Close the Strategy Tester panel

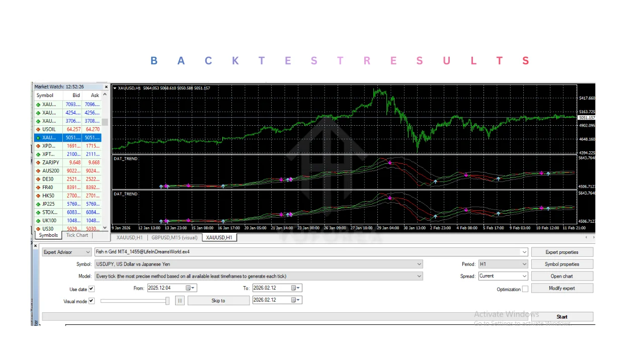pyautogui.click(x=35, y=246)
